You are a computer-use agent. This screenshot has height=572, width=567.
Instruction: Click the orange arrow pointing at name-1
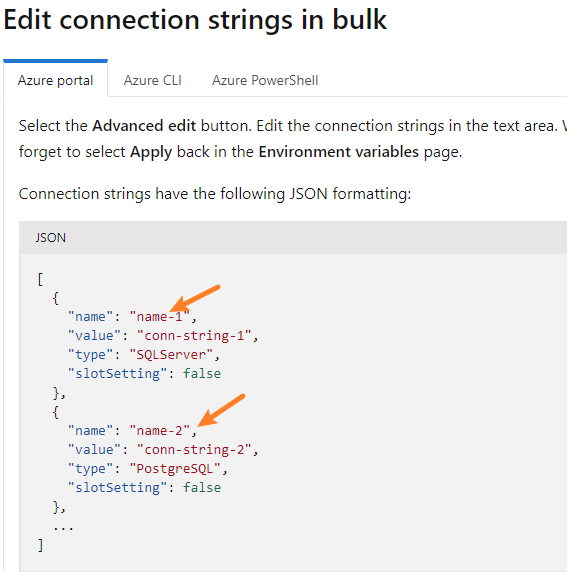[x=195, y=298]
